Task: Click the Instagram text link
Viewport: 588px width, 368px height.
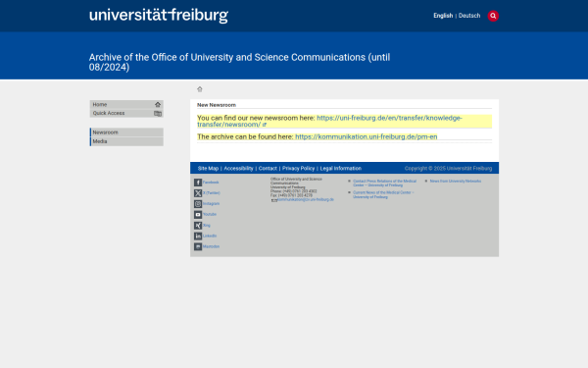Action: (211, 203)
